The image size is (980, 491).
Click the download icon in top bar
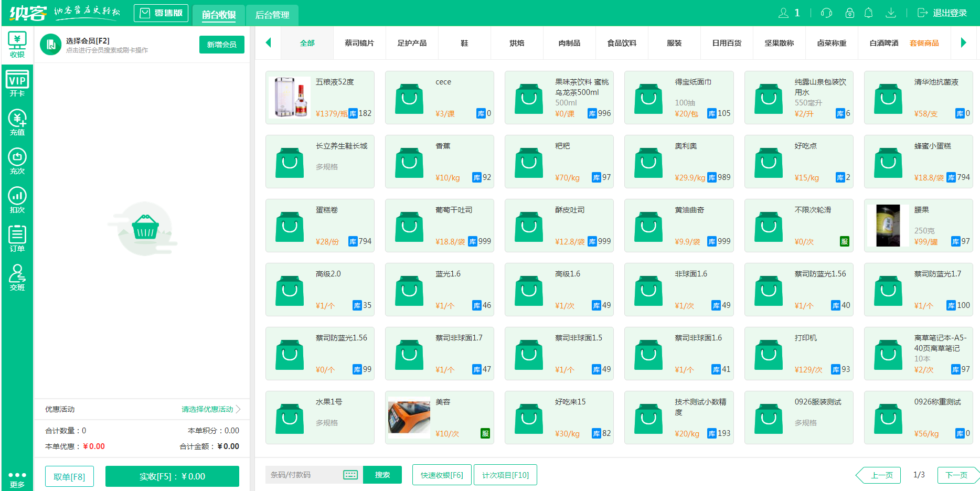click(891, 13)
